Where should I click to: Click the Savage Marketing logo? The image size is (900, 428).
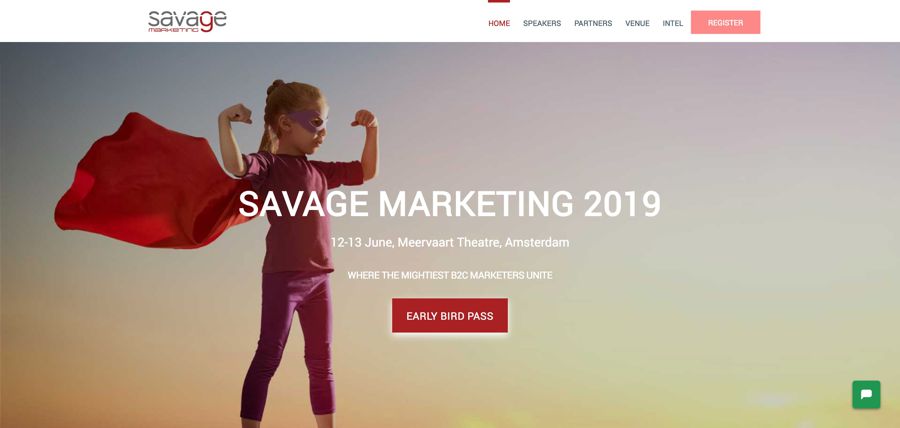[x=187, y=21]
